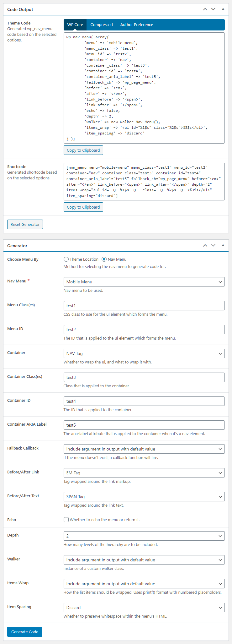
Task: Move Generator panel up arrow
Action: tap(205, 245)
